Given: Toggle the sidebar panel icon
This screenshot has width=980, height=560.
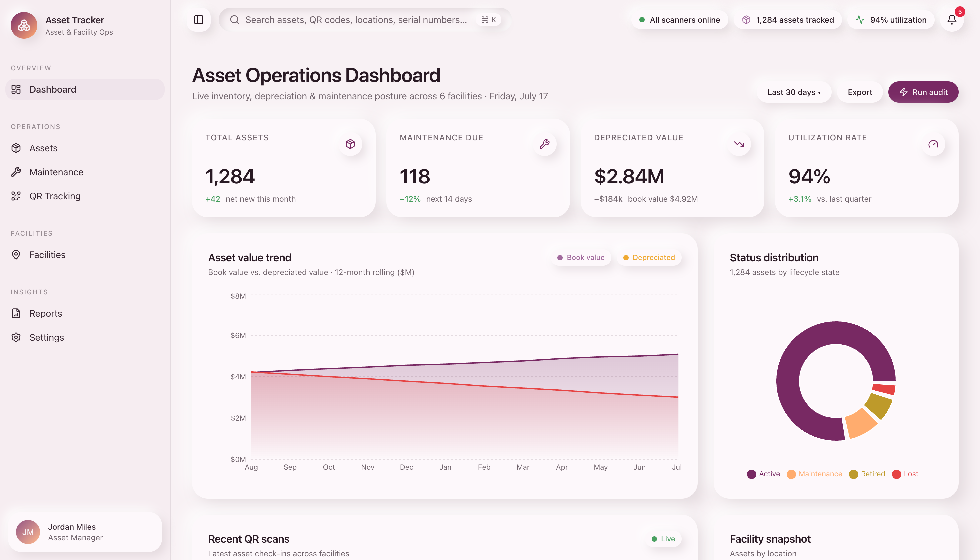Looking at the screenshot, I should coord(198,20).
